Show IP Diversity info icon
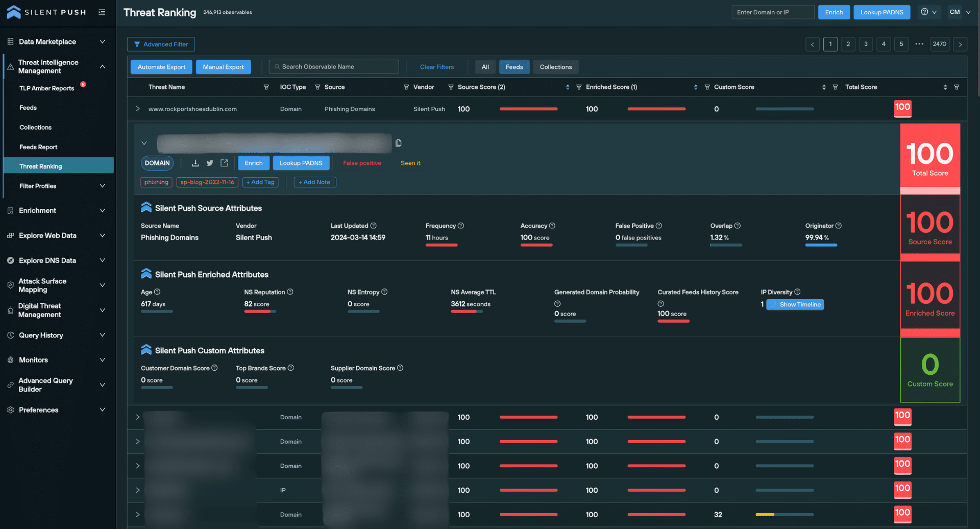The width and height of the screenshot is (980, 529). pyautogui.click(x=797, y=292)
